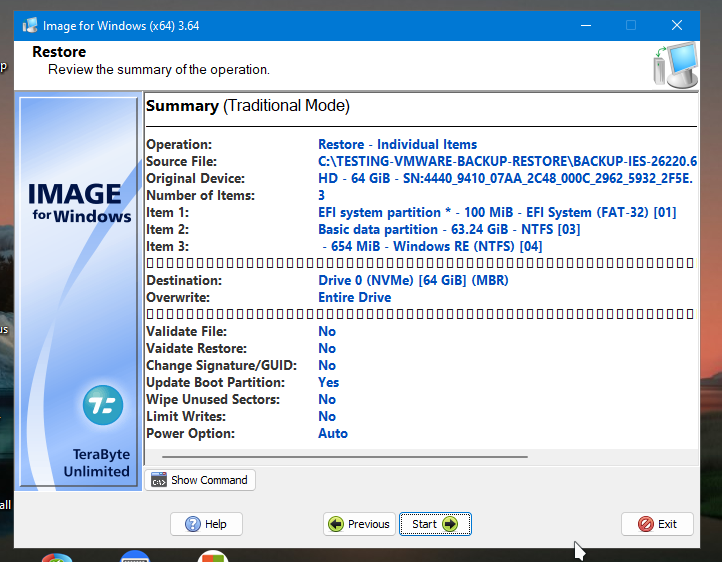The height and width of the screenshot is (562, 722).
Task: Open Help for the restore summary
Action: click(206, 524)
